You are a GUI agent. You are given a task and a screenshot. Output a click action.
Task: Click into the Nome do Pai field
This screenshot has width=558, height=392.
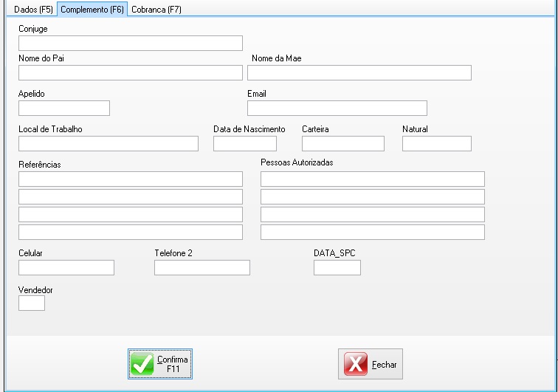(x=130, y=72)
